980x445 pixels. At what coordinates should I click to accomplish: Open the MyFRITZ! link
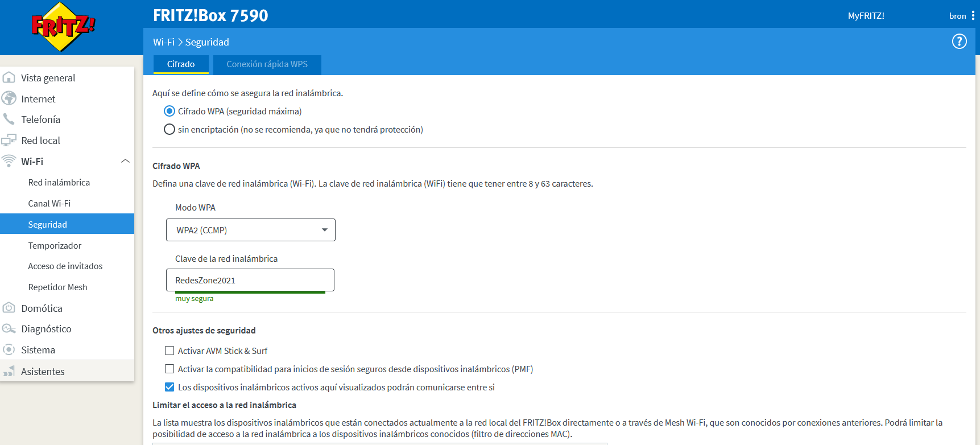coord(866,16)
